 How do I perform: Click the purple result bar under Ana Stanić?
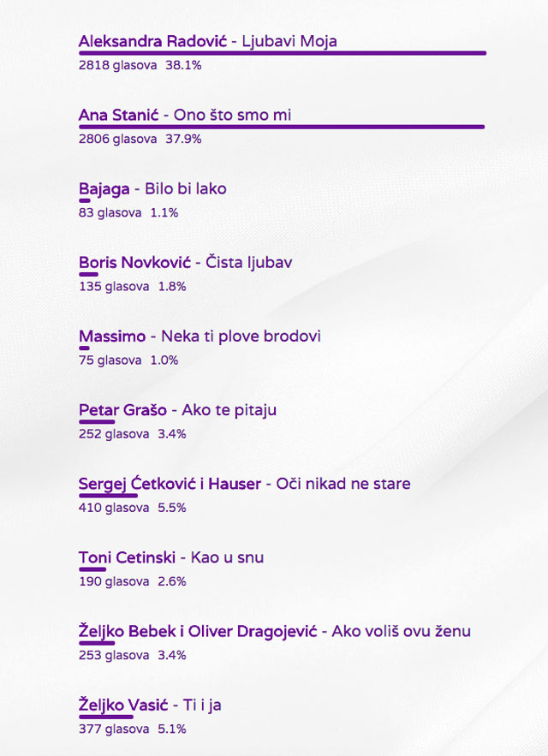[281, 127]
